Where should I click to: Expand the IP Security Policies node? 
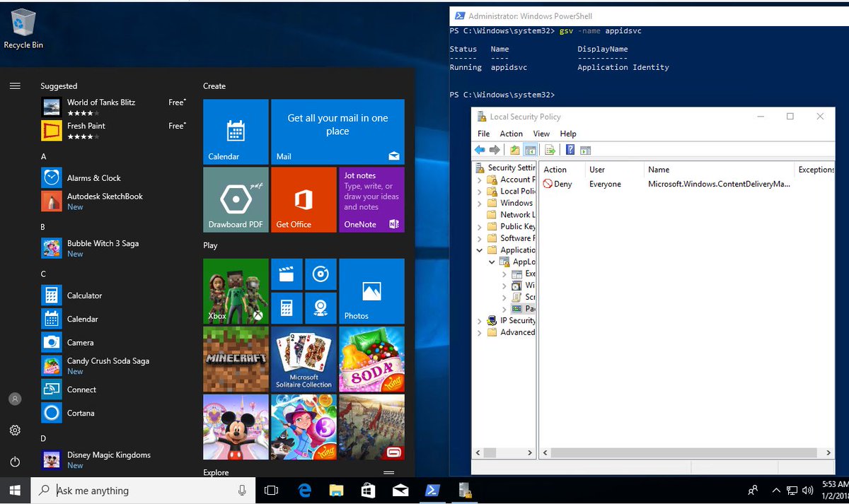480,320
